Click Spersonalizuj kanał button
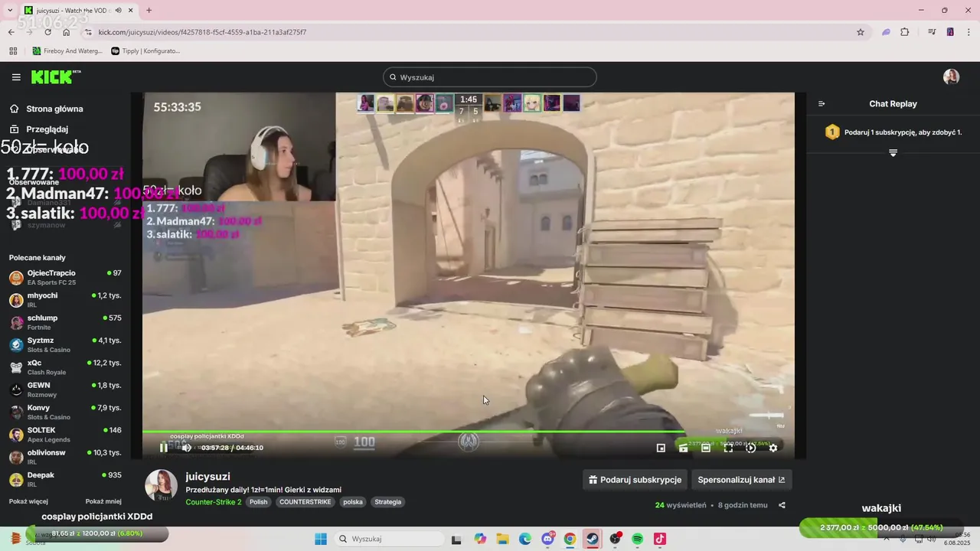This screenshot has width=980, height=551. [x=741, y=480]
